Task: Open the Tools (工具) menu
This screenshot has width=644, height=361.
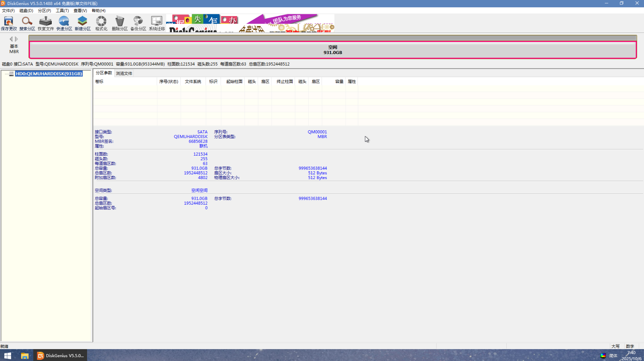Action: click(62, 11)
